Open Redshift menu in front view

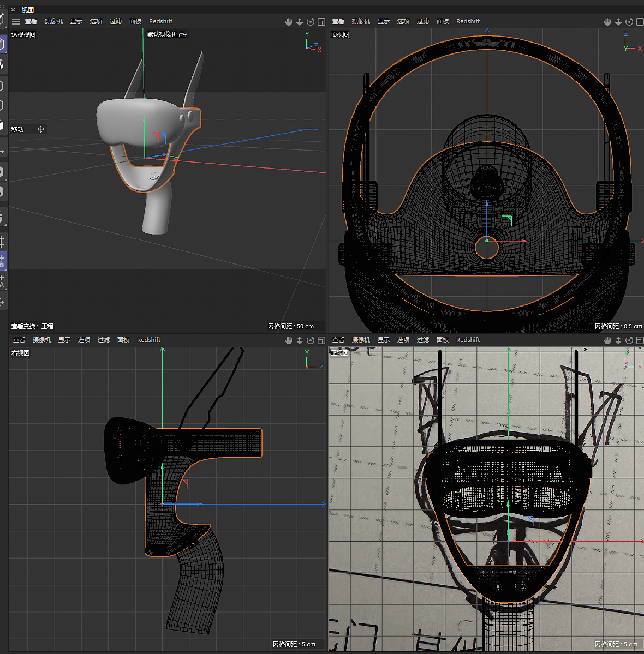coord(468,340)
